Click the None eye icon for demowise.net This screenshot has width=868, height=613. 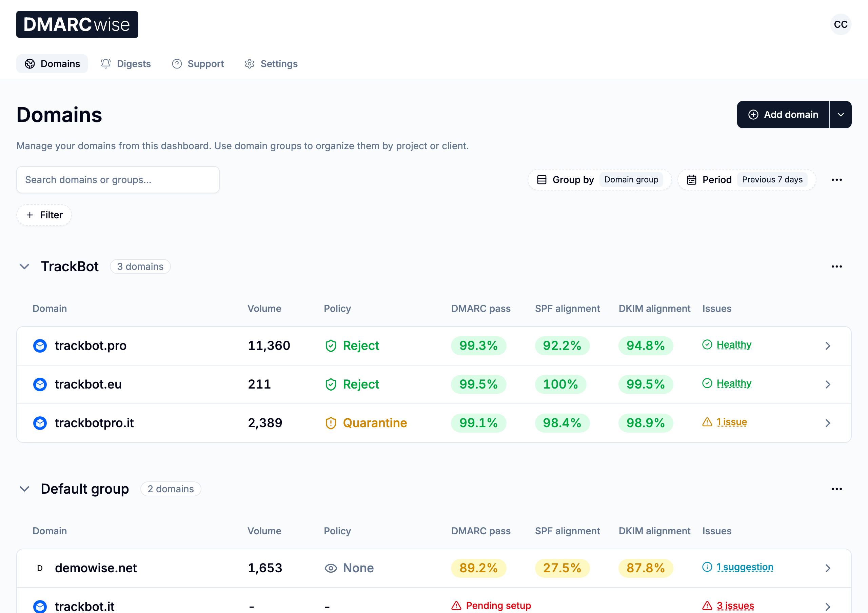coord(331,568)
